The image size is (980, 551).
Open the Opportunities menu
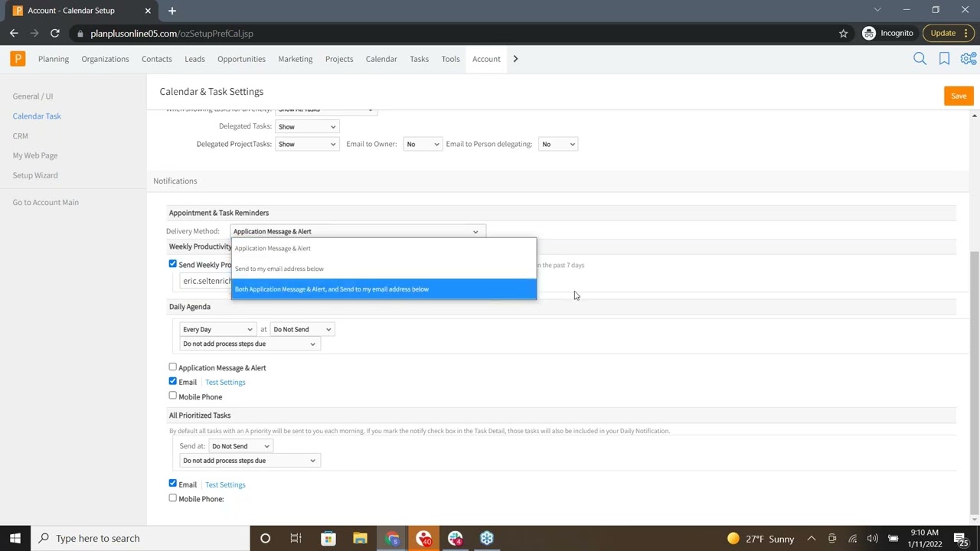click(x=241, y=59)
